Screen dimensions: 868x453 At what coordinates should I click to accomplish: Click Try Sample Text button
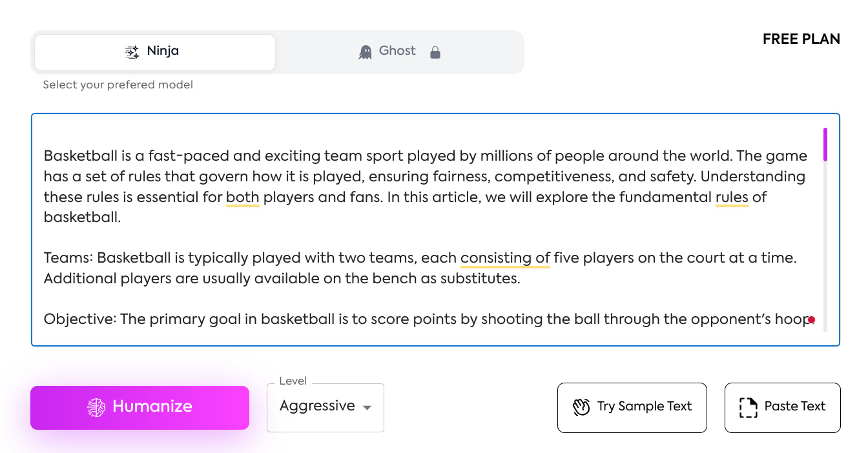click(x=632, y=407)
